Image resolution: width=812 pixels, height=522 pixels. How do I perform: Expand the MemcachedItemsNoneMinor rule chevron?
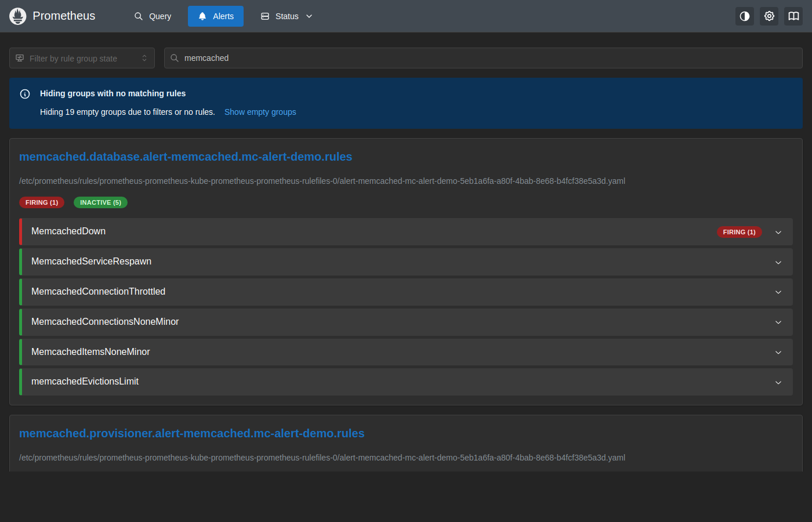click(x=778, y=352)
